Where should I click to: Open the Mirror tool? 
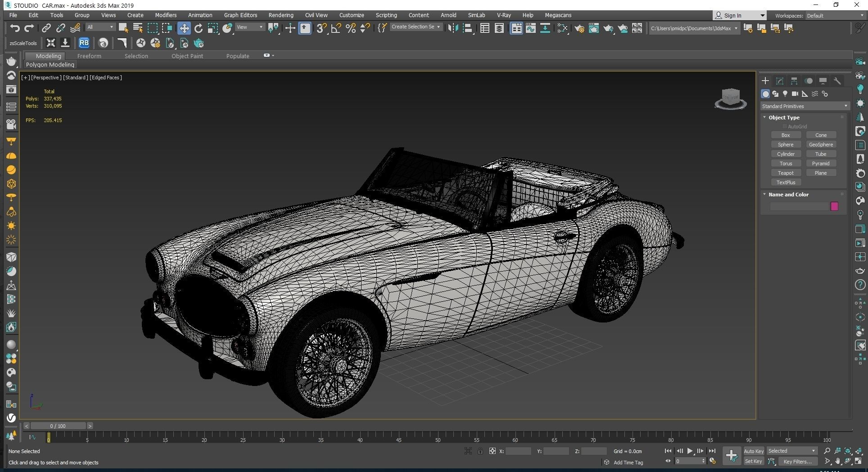453,28
